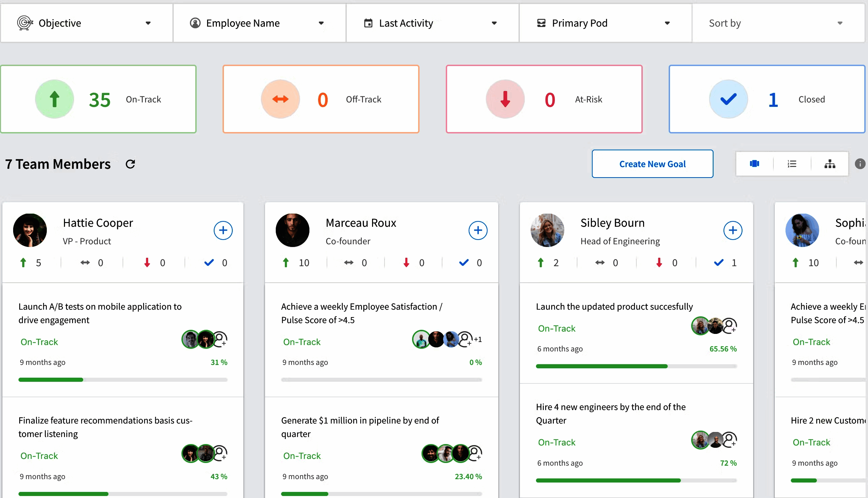
Task: Click the progress bar on the A/B tests goal
Action: [x=123, y=379]
